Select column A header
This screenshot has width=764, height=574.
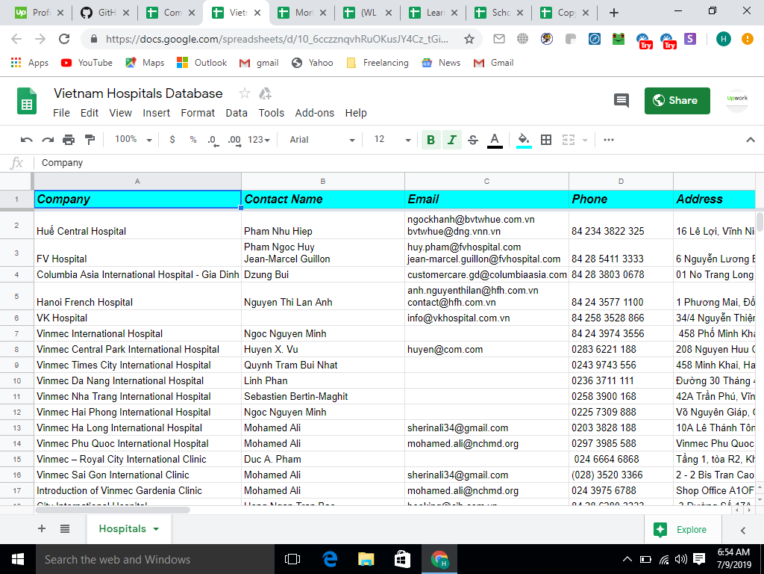pyautogui.click(x=137, y=181)
